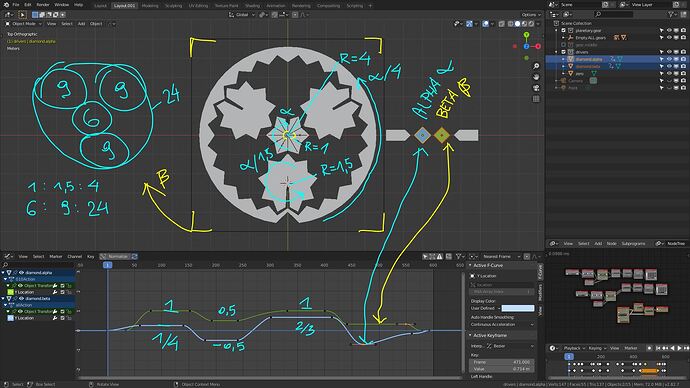The width and height of the screenshot is (690, 388).
Task: Click wrench modifier icon on first Y Location
Action: point(55,292)
